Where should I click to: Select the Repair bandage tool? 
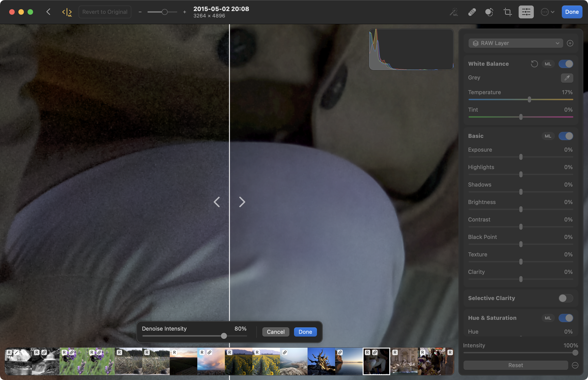coord(472,12)
